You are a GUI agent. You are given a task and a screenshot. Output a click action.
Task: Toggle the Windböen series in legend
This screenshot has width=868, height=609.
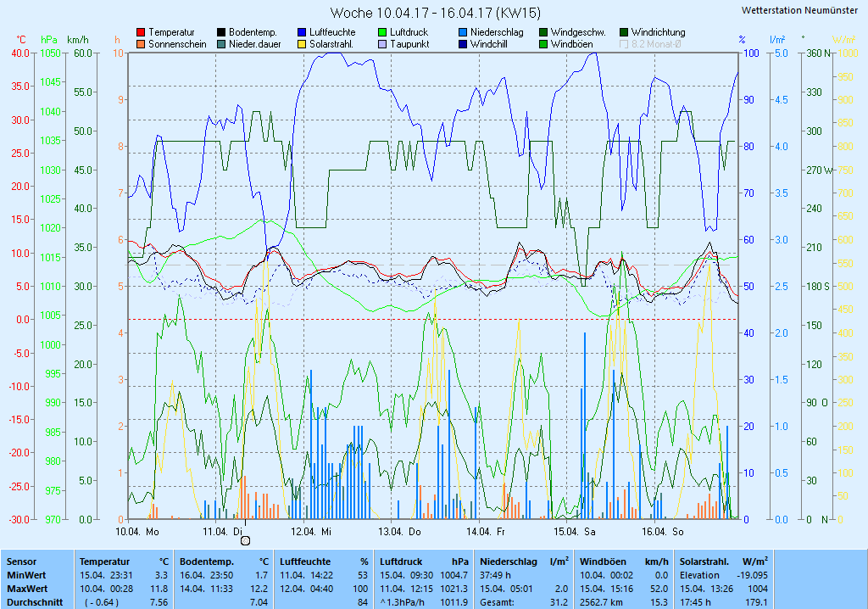[x=543, y=44]
